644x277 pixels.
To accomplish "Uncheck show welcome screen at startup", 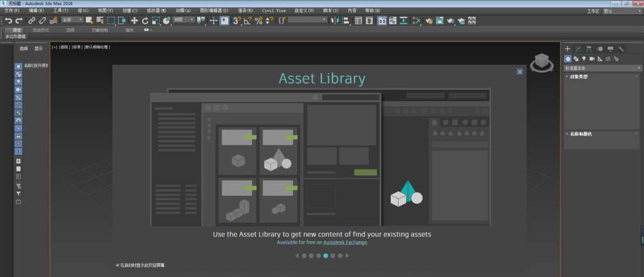I will [117, 265].
